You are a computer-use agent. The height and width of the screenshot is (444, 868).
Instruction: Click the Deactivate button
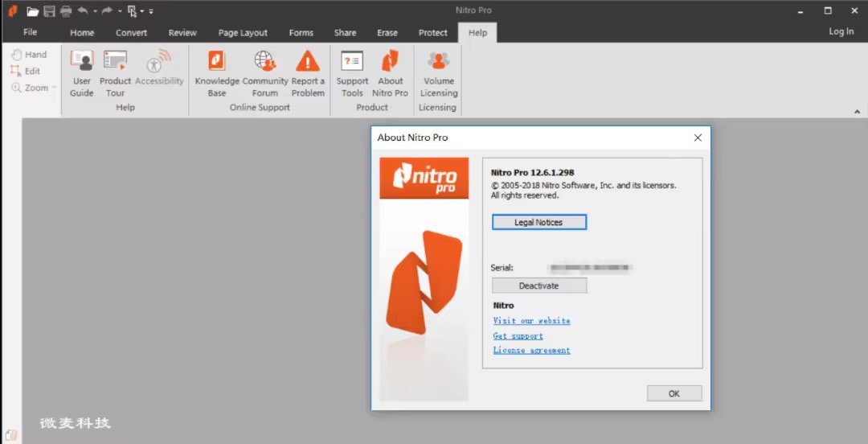538,286
